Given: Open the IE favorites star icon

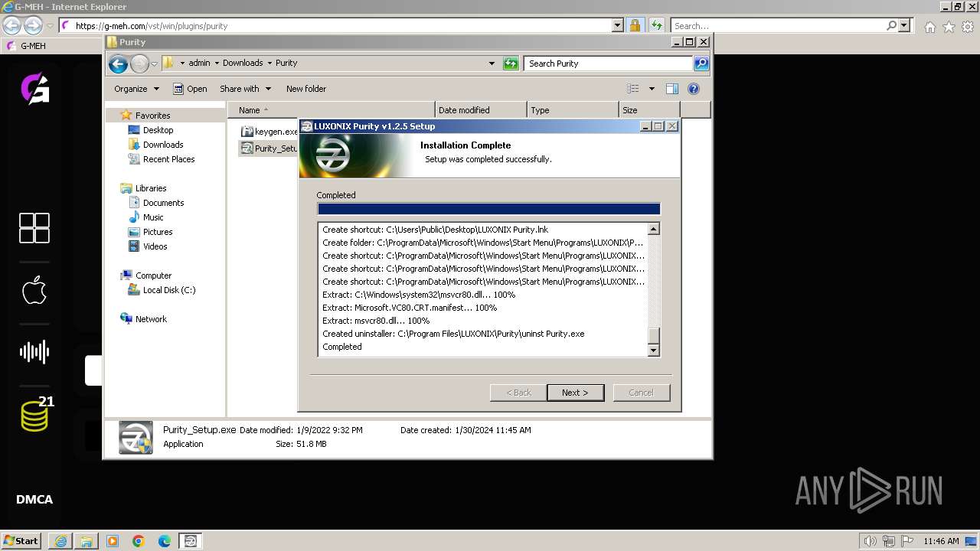Looking at the screenshot, I should 949,27.
